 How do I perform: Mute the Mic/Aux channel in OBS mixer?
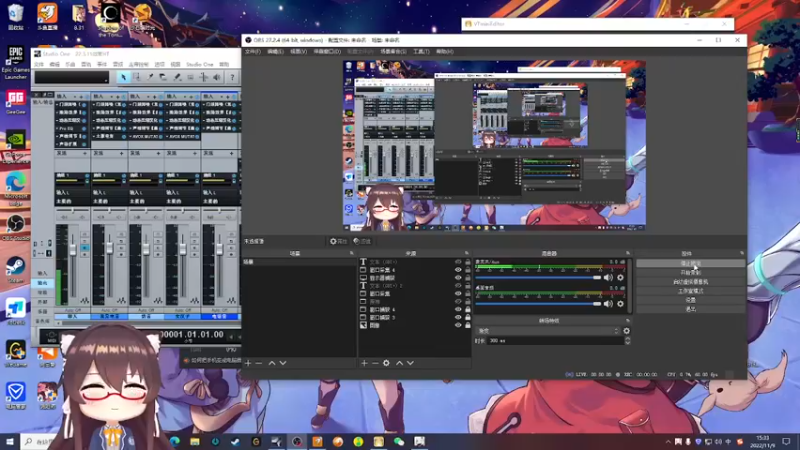tap(608, 278)
